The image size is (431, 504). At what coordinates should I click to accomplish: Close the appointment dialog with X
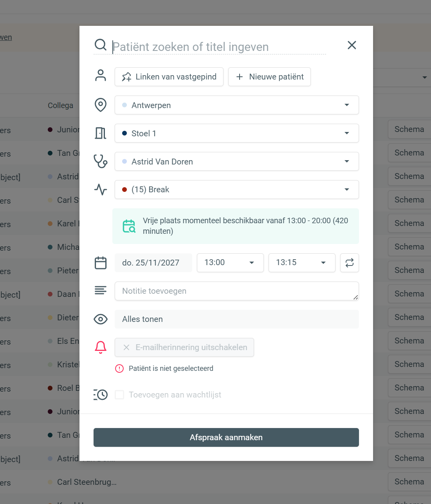pos(352,45)
